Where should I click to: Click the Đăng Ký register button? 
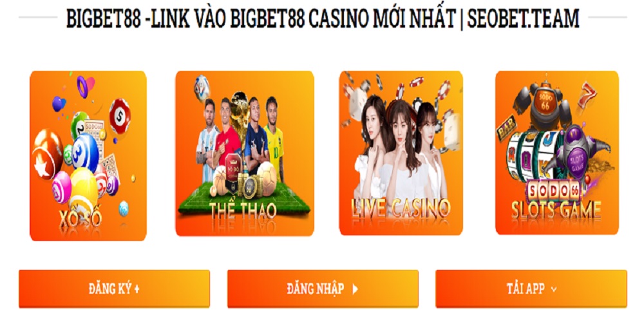click(x=114, y=289)
